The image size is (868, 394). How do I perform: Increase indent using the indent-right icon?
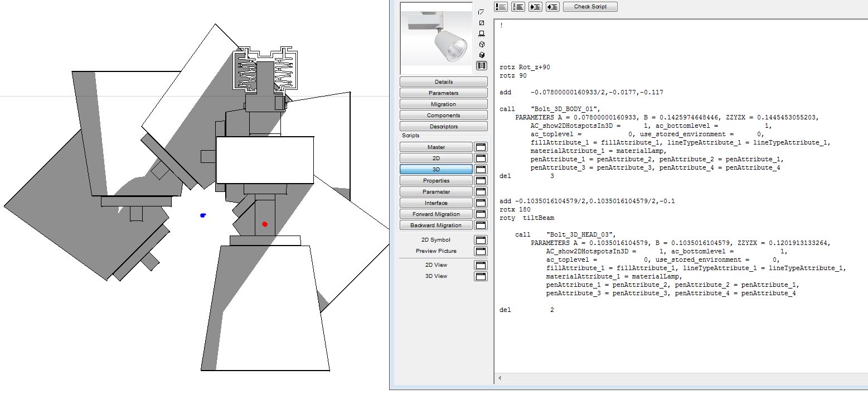point(534,6)
